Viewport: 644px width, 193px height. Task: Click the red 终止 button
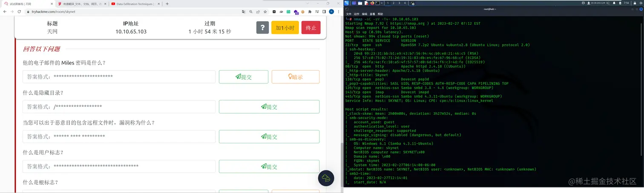tap(311, 28)
